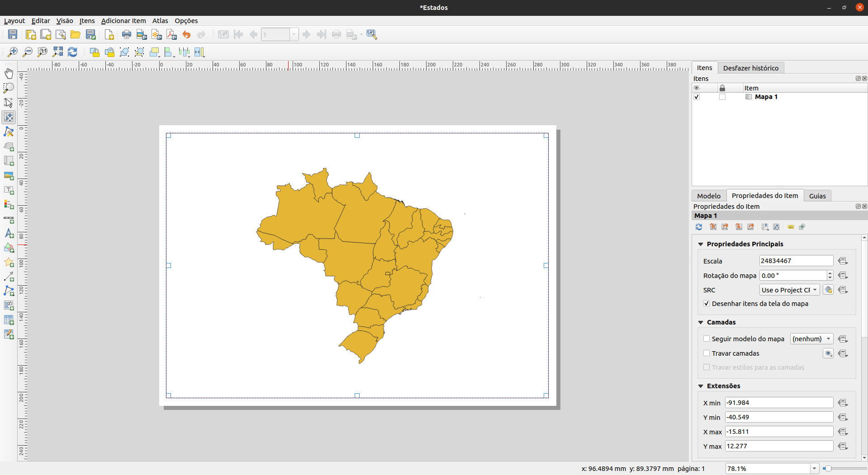Toggle lock checkbox for Mapa 1
This screenshot has width=868, height=475.
722,97
